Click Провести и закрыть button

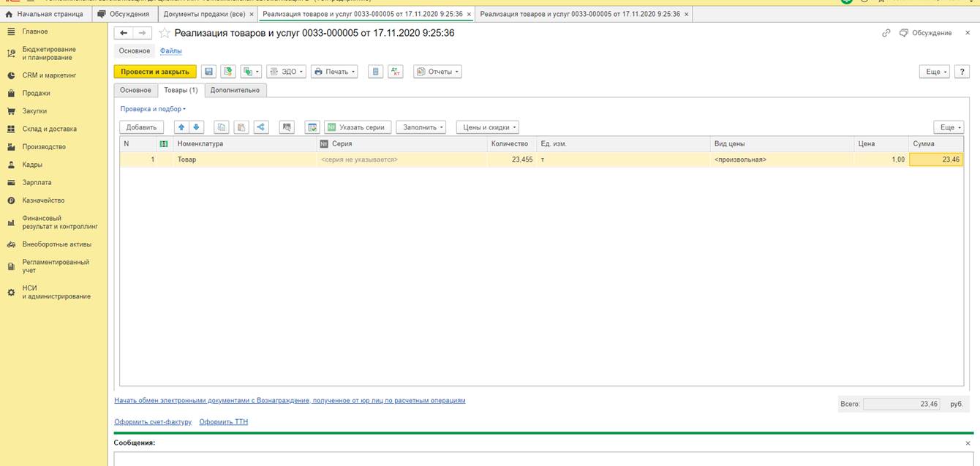pyautogui.click(x=155, y=72)
